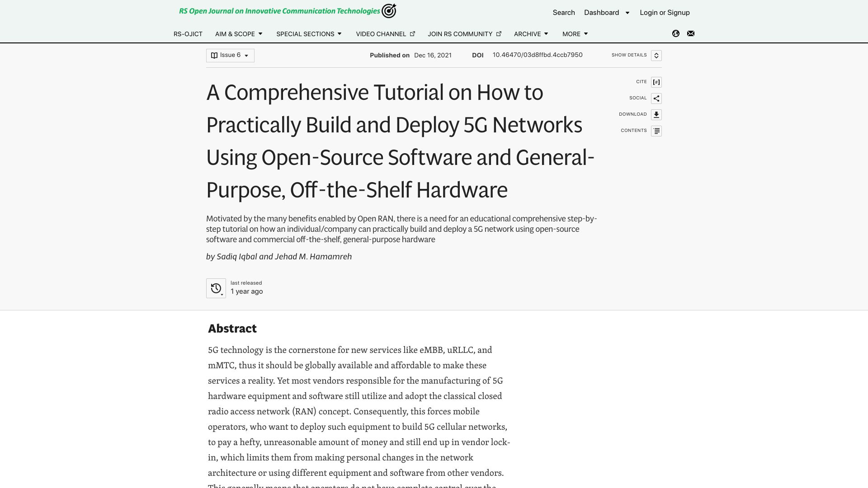
Task: Click the DOI number 10.46470/03d8ffbd.4ccb7950
Action: tap(538, 55)
